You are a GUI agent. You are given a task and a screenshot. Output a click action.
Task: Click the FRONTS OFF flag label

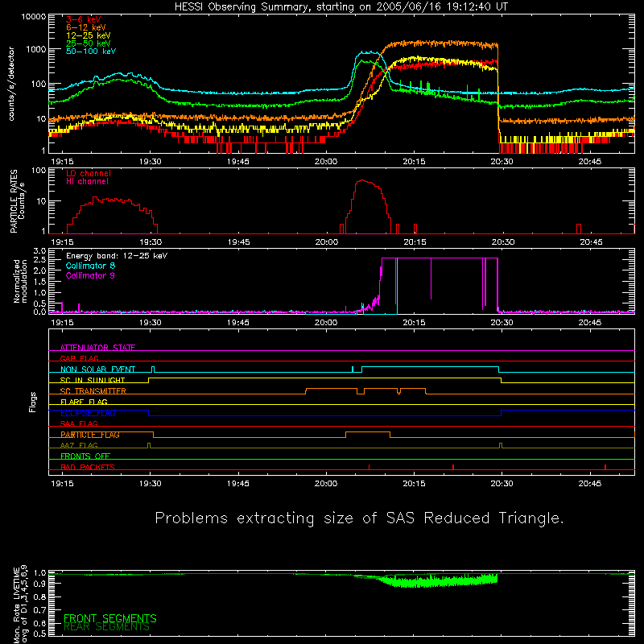(x=85, y=456)
